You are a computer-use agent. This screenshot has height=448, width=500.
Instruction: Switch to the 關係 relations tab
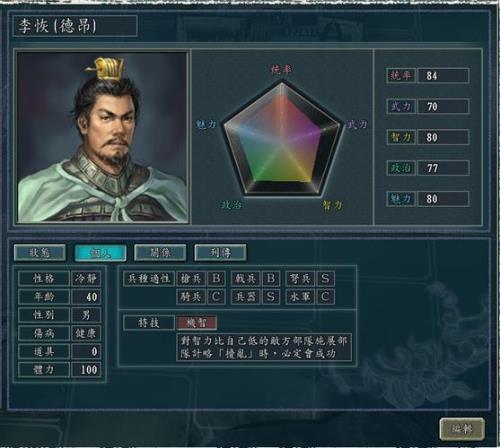[x=160, y=253]
